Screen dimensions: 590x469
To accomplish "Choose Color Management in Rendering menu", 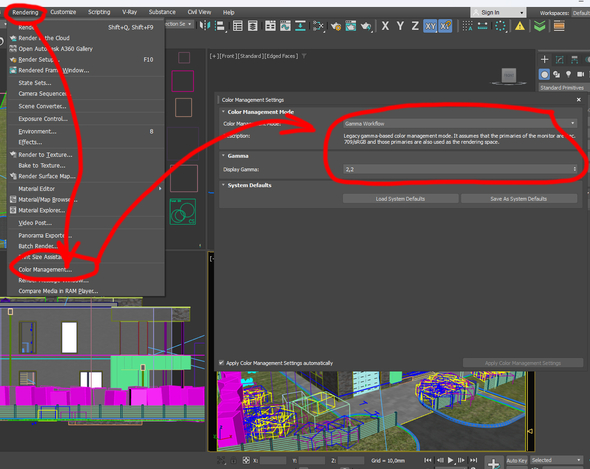I will 45,270.
